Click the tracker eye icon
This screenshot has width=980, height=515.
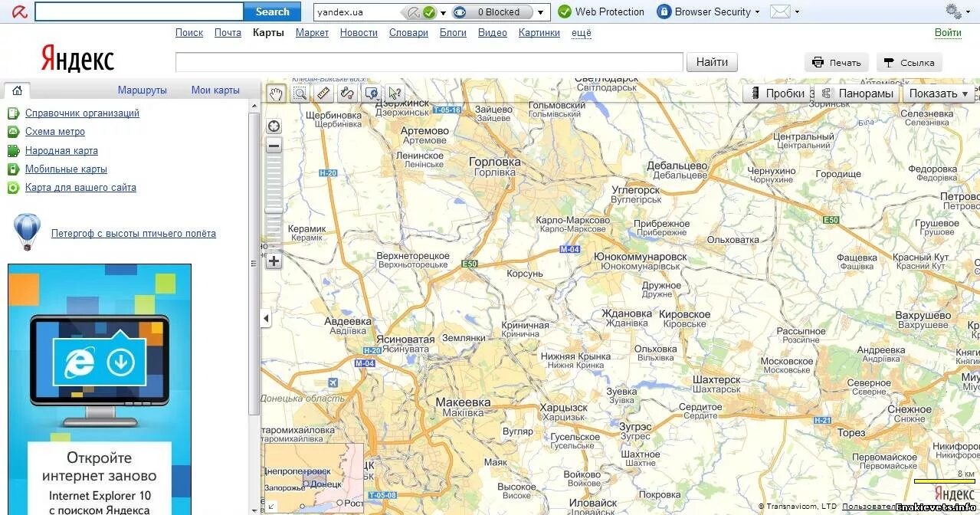[460, 12]
